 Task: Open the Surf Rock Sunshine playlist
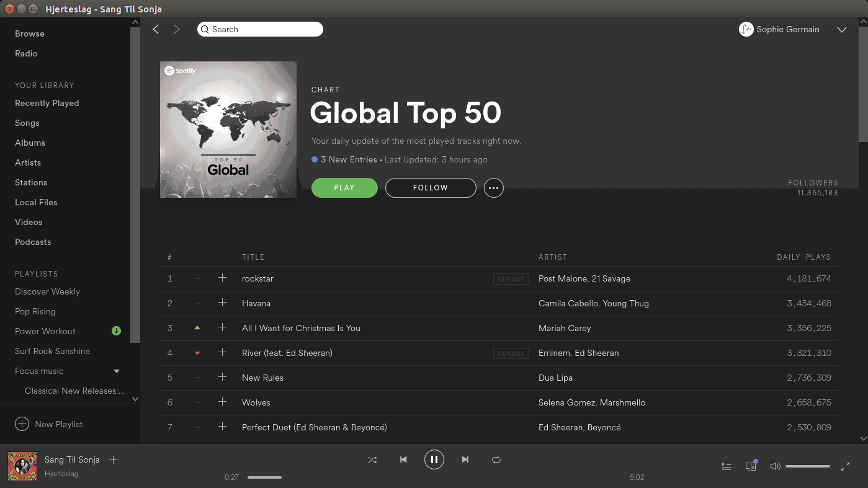[x=52, y=351]
